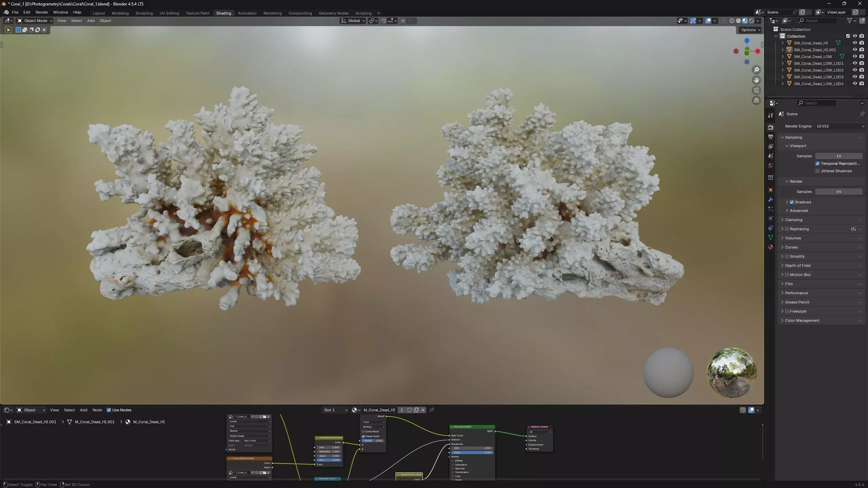
Task: Open node editor Slot 1 dropdown
Action: coord(335,410)
